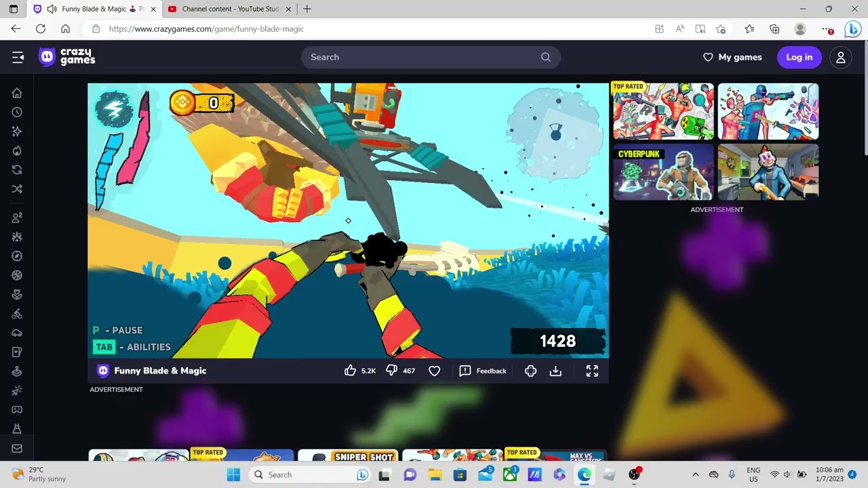Image resolution: width=868 pixels, height=488 pixels.
Task: Close the Funny Blade & Magic tab
Action: tap(153, 9)
